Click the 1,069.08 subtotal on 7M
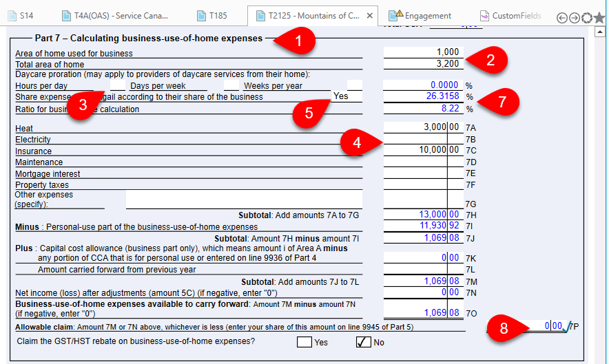The image size is (609, 364). 441,281
